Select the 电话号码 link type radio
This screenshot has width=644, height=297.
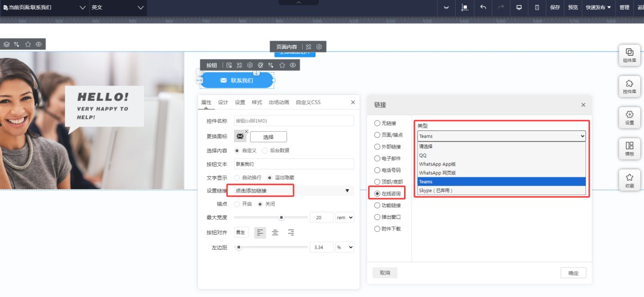click(x=377, y=170)
